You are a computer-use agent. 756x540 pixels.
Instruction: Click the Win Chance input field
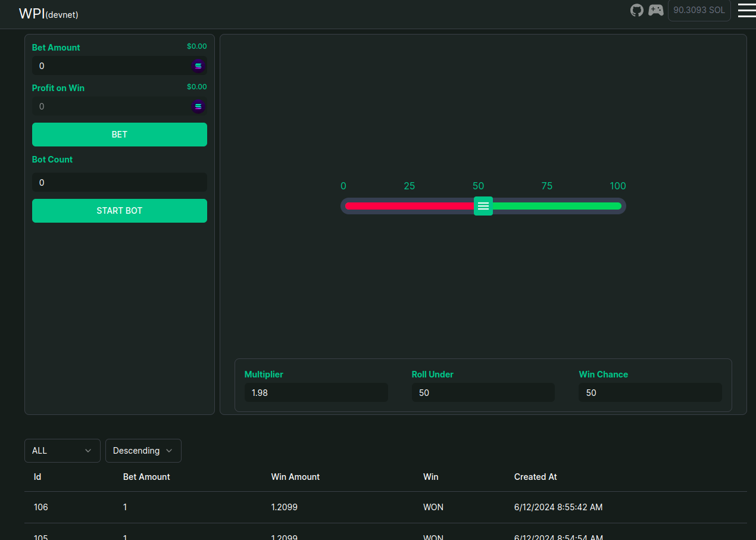click(x=651, y=392)
